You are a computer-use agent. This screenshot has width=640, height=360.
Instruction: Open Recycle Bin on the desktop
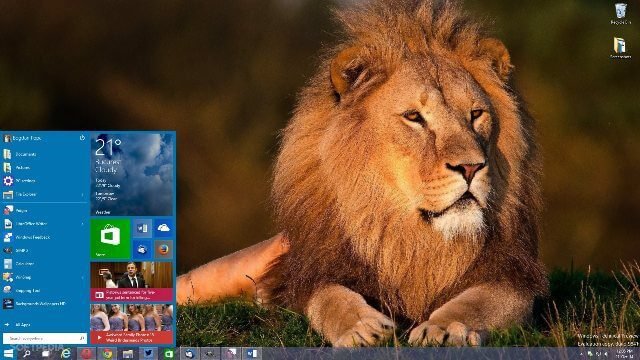point(620,13)
